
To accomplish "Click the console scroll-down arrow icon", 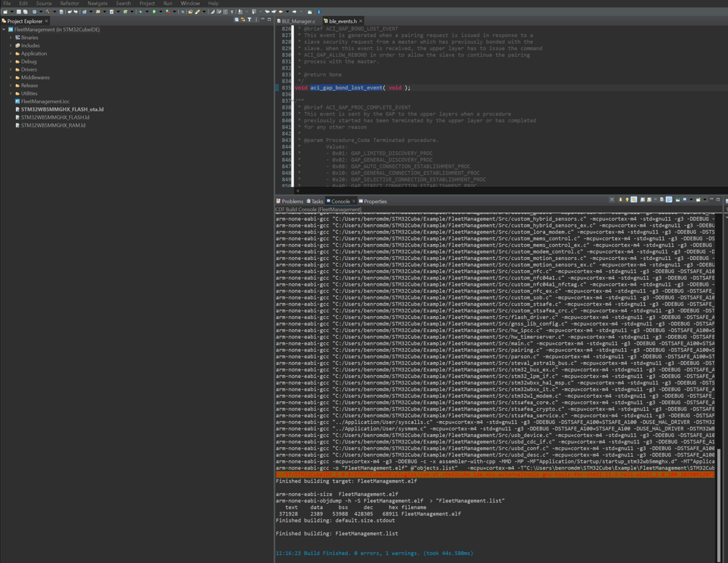I will [620, 200].
